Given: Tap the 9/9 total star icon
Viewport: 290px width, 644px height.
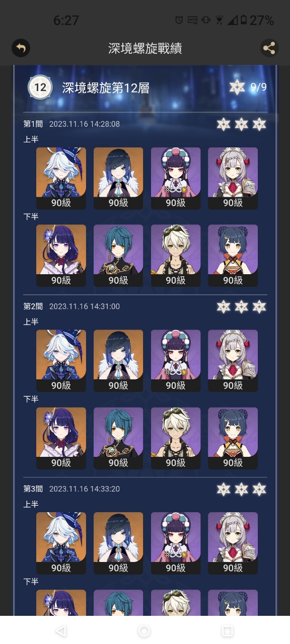Looking at the screenshot, I should coord(237,87).
